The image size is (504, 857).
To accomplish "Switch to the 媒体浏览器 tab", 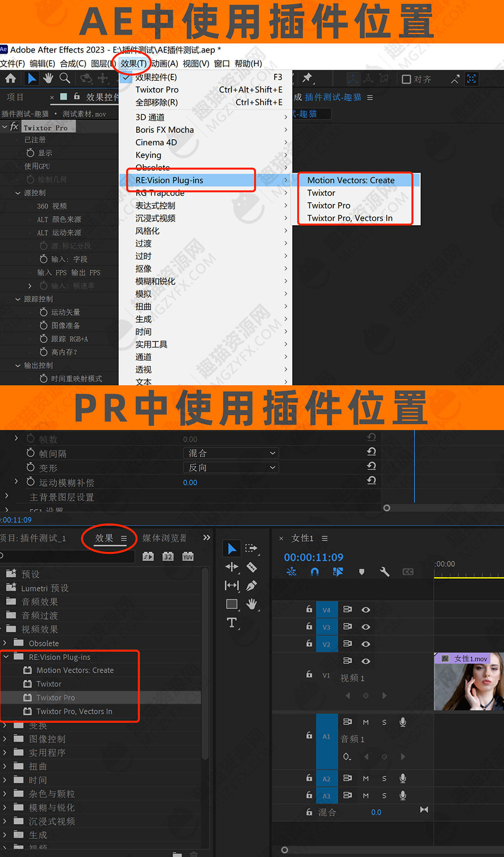I will [164, 538].
